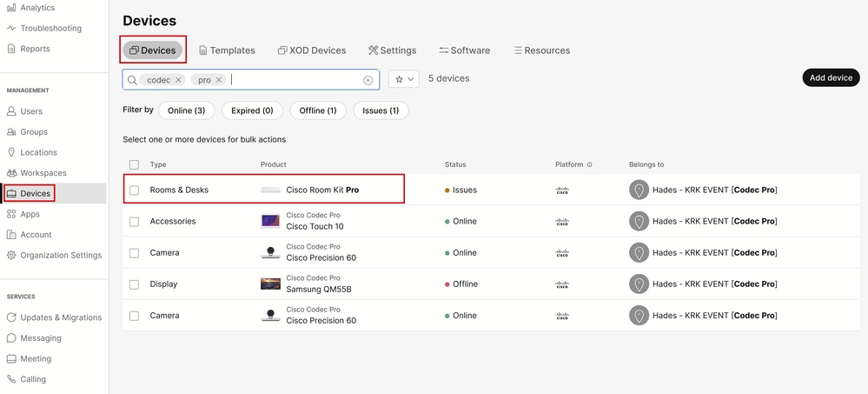868x394 pixels.
Task: Click the Cisco platform logo in Display row
Action: coord(562,284)
